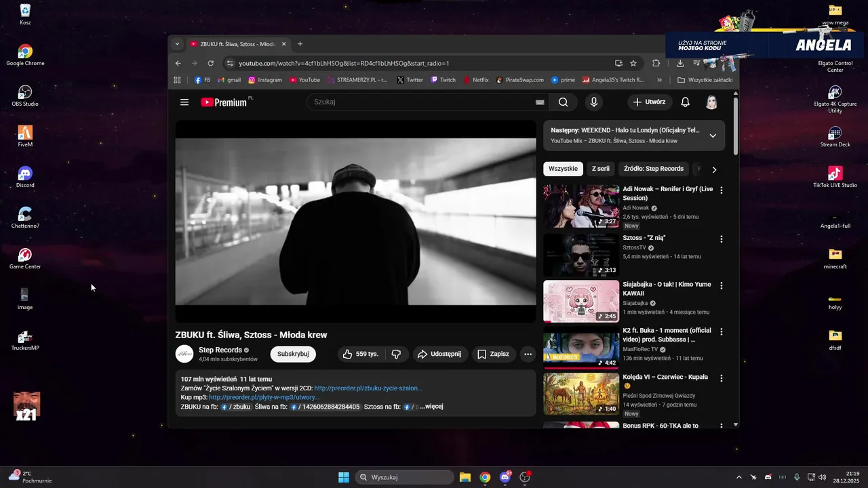Open the YouTube hamburger guide menu
The image size is (868, 488).
184,102
